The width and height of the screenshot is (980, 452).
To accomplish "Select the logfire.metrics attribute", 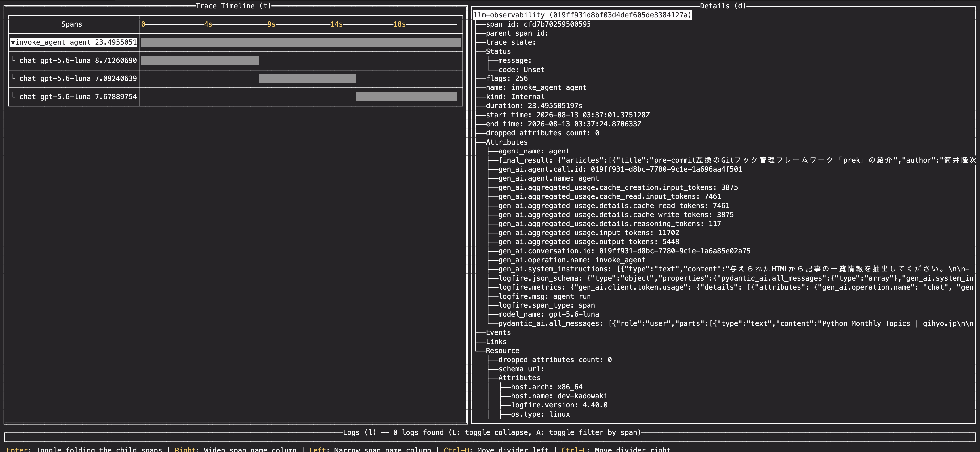I will 736,287.
